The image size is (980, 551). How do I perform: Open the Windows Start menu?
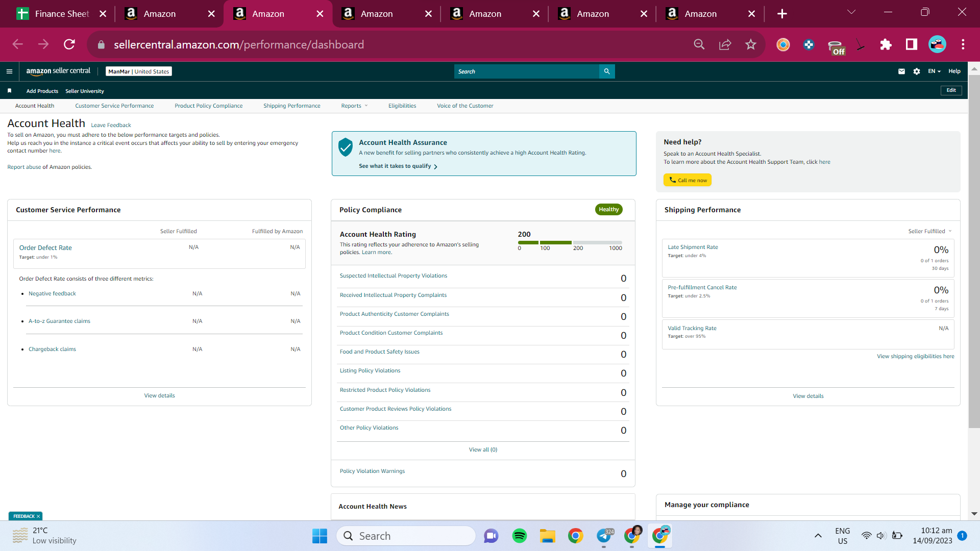pos(320,536)
